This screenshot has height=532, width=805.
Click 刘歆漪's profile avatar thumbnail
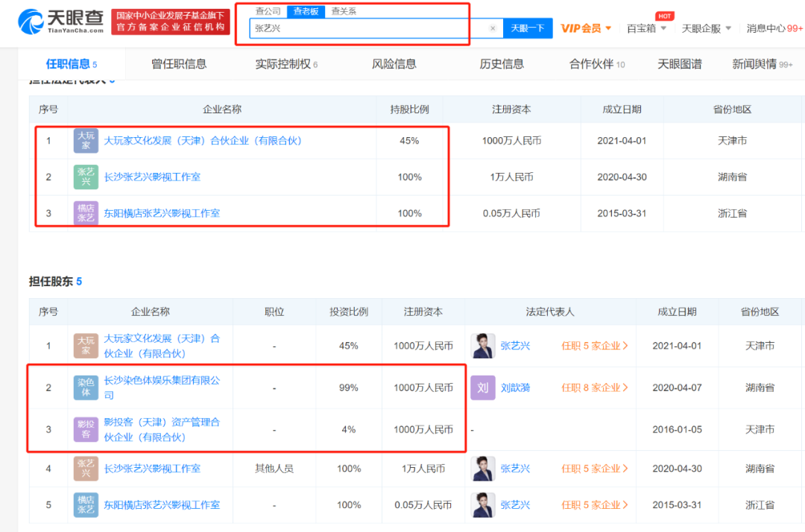pyautogui.click(x=483, y=387)
